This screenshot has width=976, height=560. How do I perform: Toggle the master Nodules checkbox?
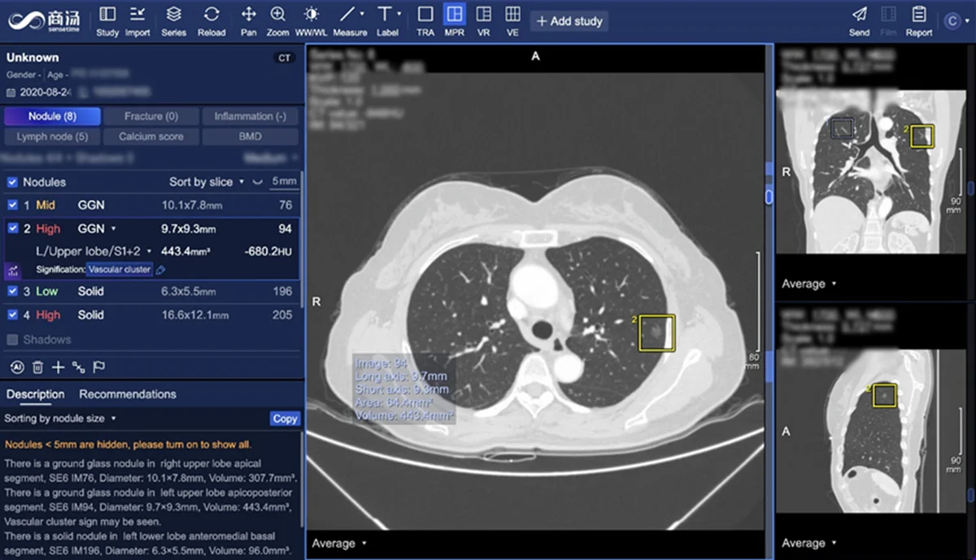pyautogui.click(x=12, y=182)
